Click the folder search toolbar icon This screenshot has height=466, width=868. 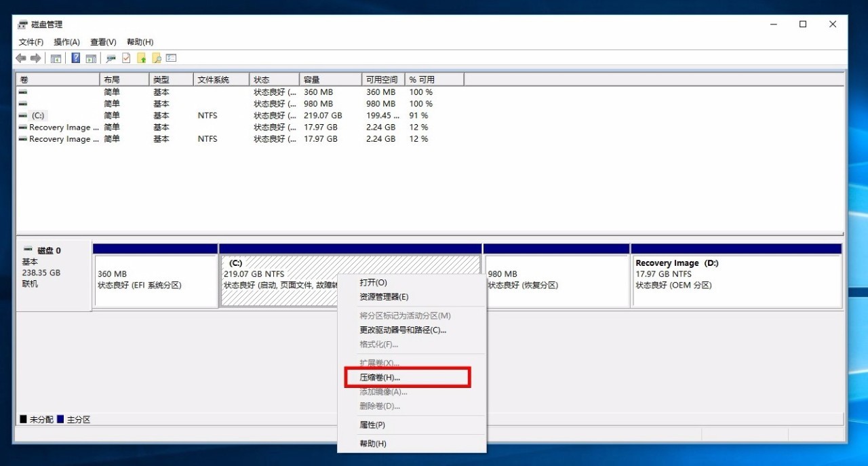coord(157,58)
